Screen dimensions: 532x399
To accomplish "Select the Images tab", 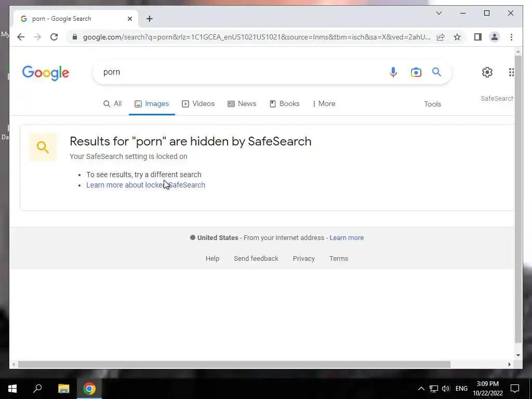I will (152, 103).
